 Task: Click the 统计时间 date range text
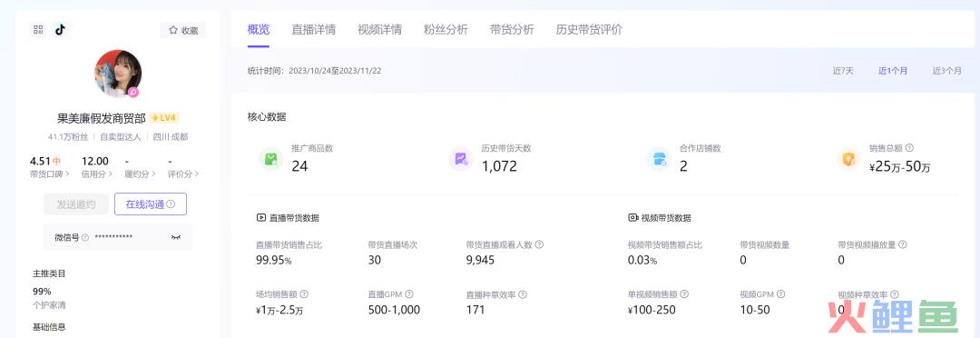click(x=314, y=71)
